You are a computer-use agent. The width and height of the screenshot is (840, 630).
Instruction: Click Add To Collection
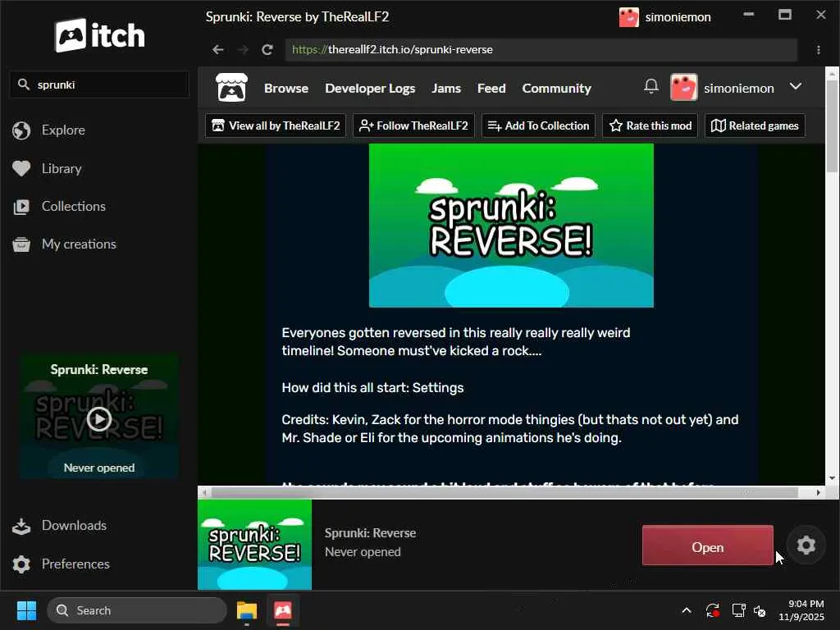(538, 126)
